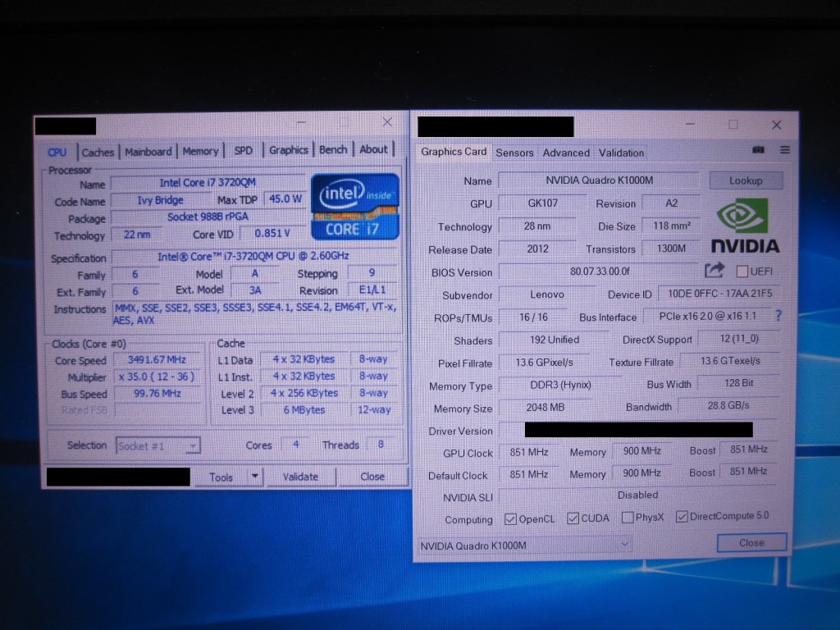The height and width of the screenshot is (630, 840).
Task: Select the Graphics Card tab
Action: tap(453, 152)
